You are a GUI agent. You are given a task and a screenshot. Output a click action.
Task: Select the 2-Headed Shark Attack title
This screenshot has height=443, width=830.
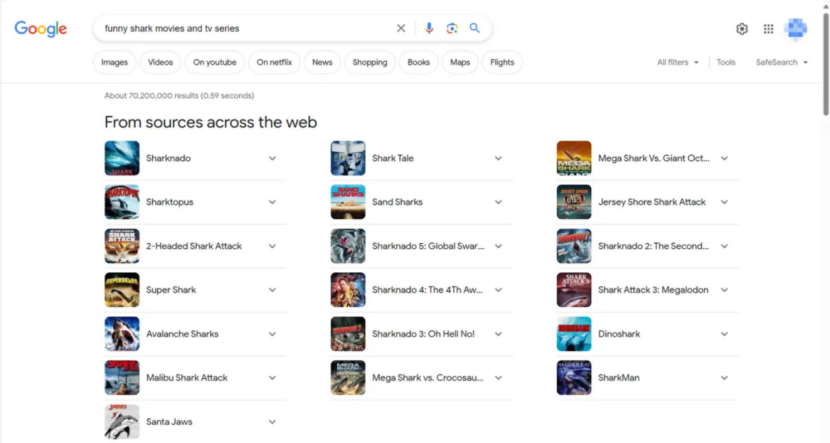(x=194, y=246)
